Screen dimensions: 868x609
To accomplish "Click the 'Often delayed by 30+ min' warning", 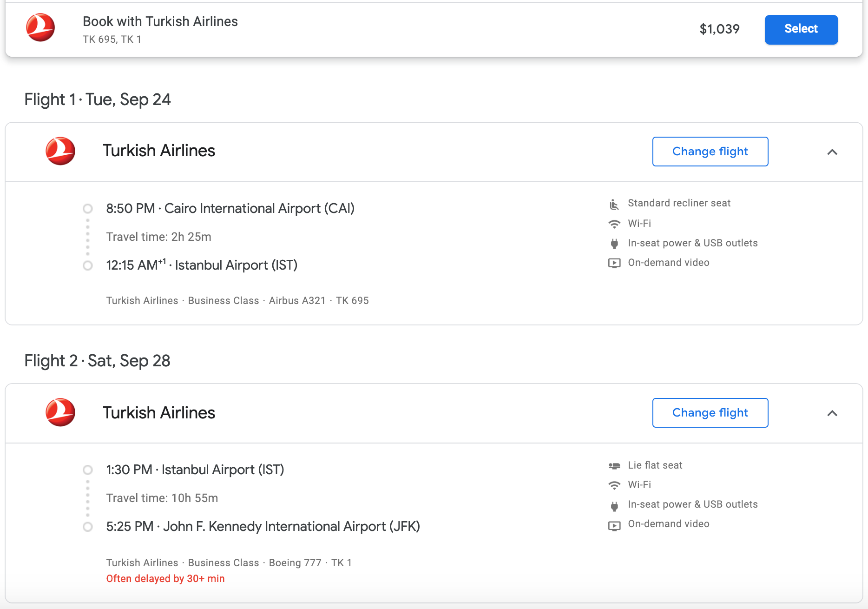I will pos(165,579).
